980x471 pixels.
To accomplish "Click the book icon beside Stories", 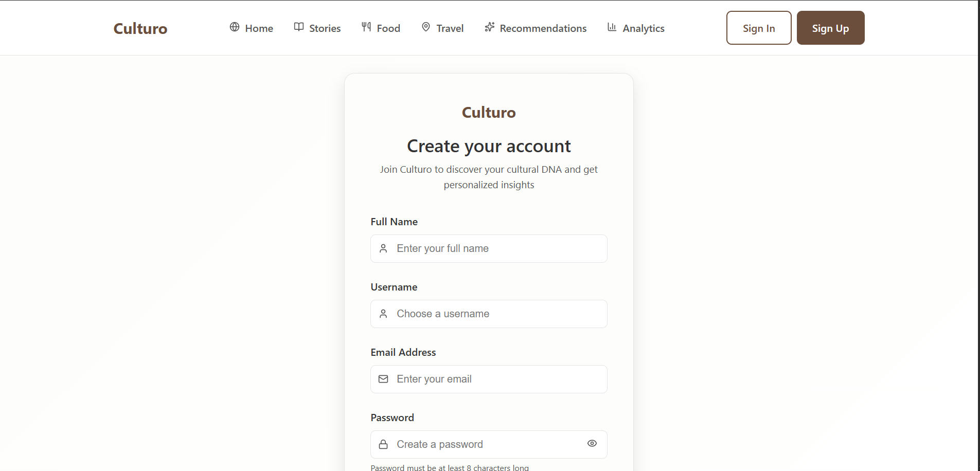I will pos(299,27).
